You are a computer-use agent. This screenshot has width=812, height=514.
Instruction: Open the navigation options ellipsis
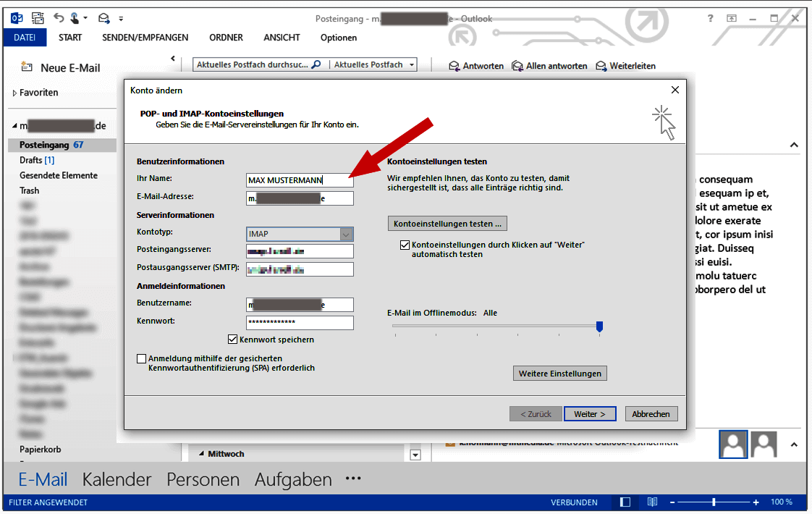pos(353,479)
